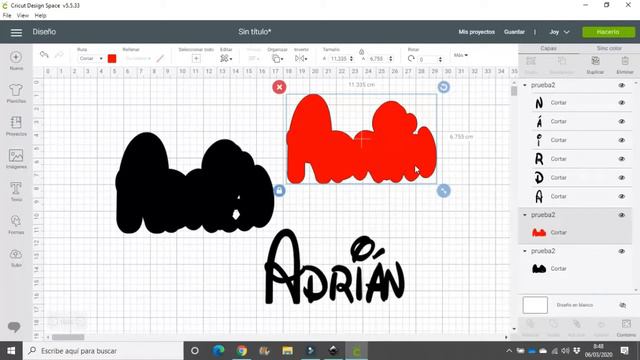Hide the N letter layer

click(x=622, y=103)
